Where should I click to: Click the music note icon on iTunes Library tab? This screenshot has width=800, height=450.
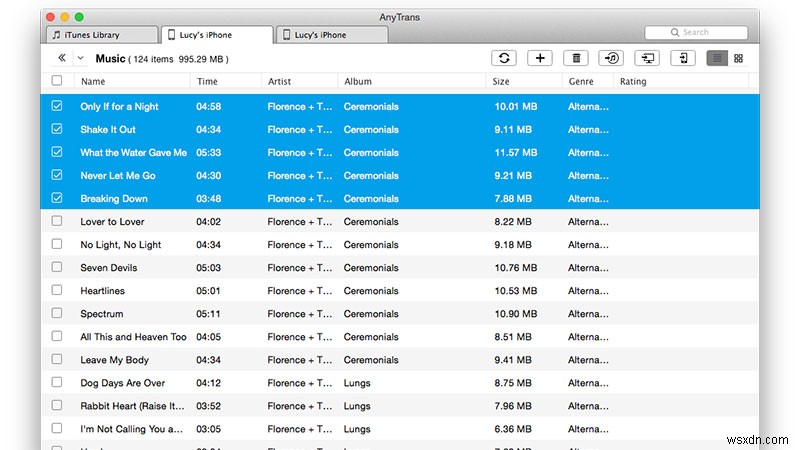57,35
